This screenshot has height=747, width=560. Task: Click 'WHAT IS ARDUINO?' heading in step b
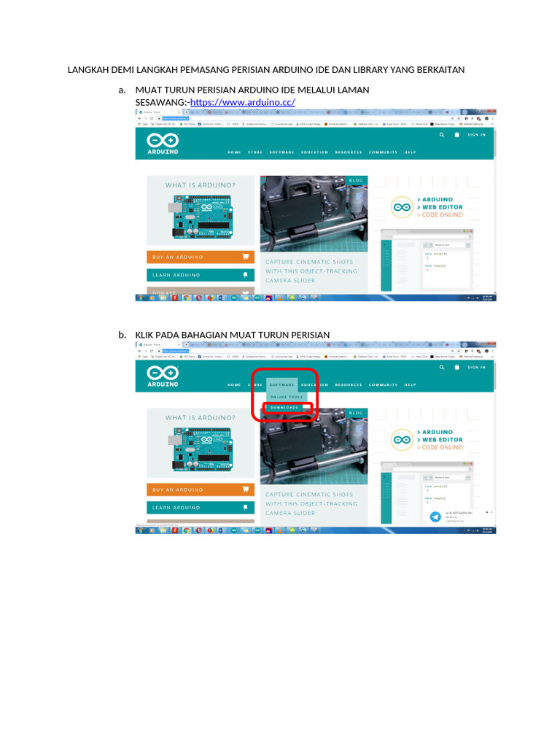coord(201,418)
